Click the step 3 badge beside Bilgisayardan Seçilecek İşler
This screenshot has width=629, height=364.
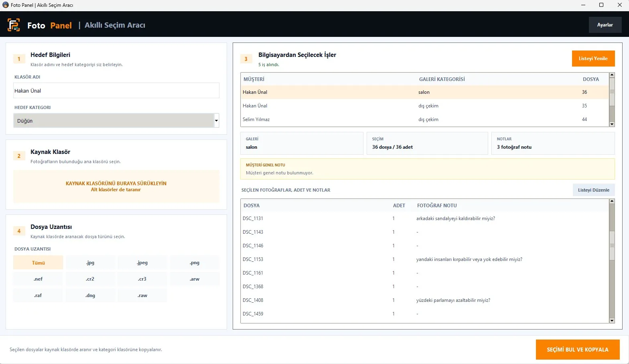point(246,59)
